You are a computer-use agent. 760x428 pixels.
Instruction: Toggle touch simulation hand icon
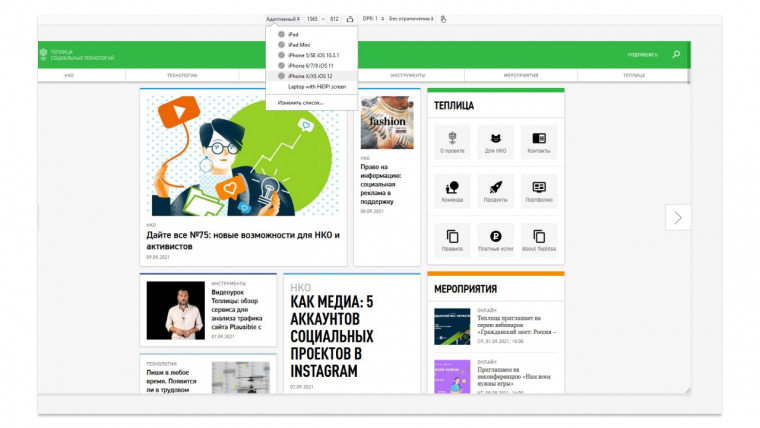(443, 18)
